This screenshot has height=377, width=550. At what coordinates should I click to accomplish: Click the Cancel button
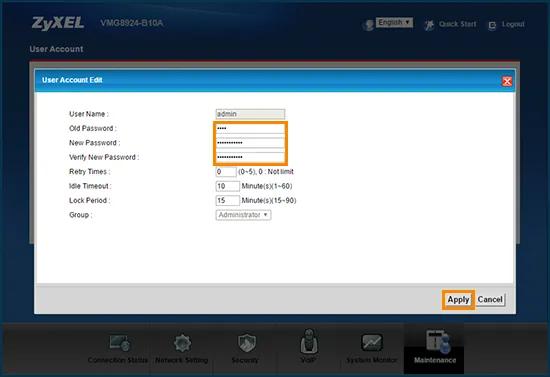(490, 299)
